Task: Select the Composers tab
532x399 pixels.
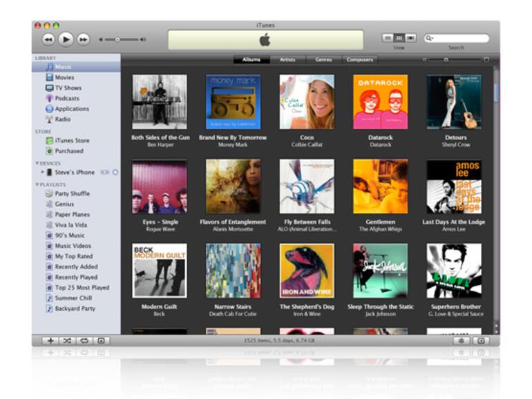Action: point(360,59)
